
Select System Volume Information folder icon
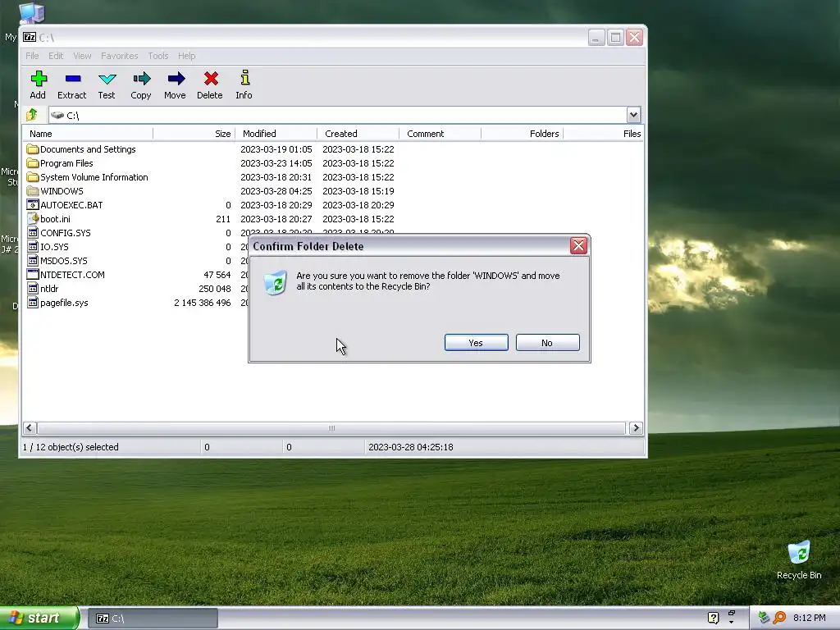click(x=33, y=177)
